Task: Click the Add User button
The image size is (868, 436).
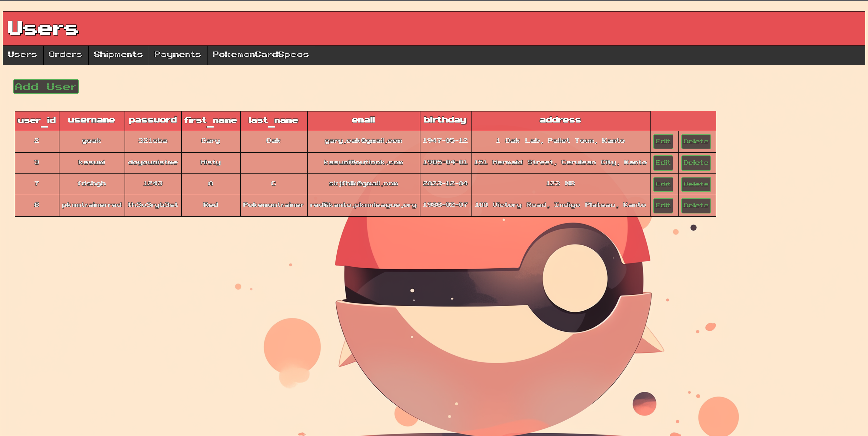Action: tap(46, 86)
